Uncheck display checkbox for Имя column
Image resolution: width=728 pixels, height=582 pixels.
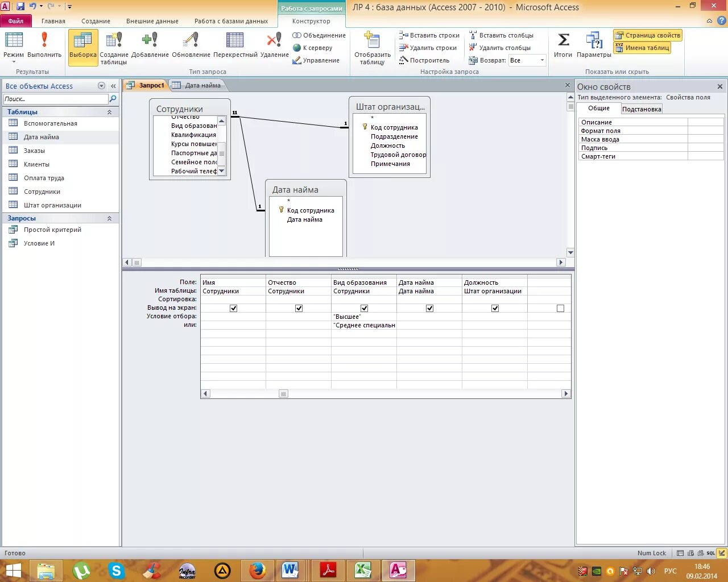pyautogui.click(x=233, y=308)
